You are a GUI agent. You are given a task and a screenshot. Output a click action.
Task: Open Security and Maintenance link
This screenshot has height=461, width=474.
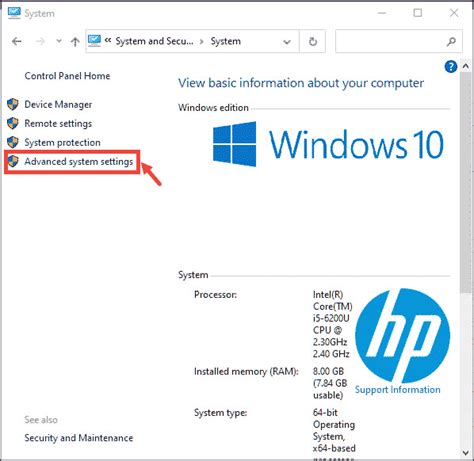79,438
